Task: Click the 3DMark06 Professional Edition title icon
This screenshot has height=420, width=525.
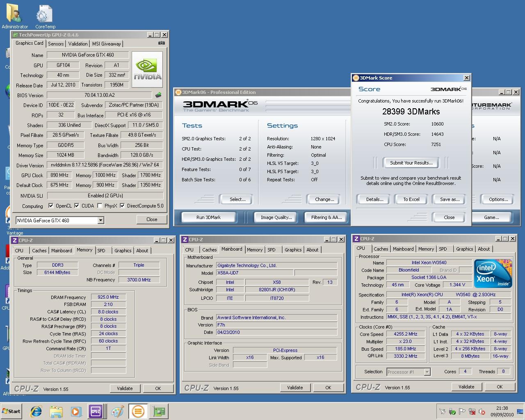Action: click(x=178, y=92)
